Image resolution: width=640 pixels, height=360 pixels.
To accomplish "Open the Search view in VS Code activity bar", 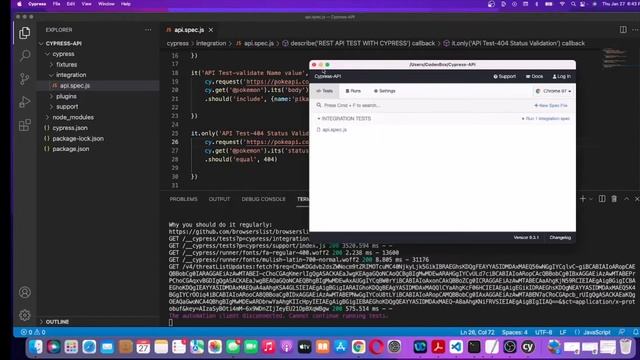I will click(x=24, y=56).
